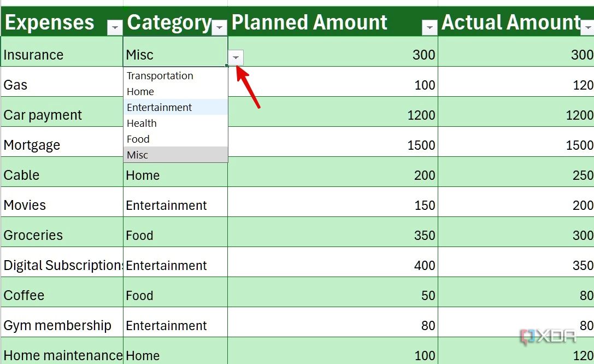Image resolution: width=594 pixels, height=364 pixels.
Task: Click the data validation dropdown arrow
Action: pos(235,57)
